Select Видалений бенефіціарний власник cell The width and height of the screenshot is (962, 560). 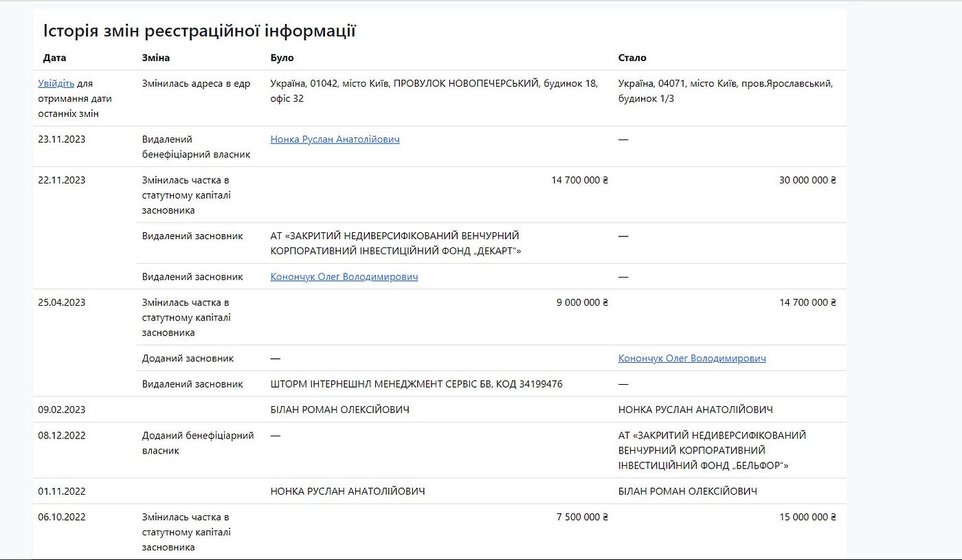point(196,146)
